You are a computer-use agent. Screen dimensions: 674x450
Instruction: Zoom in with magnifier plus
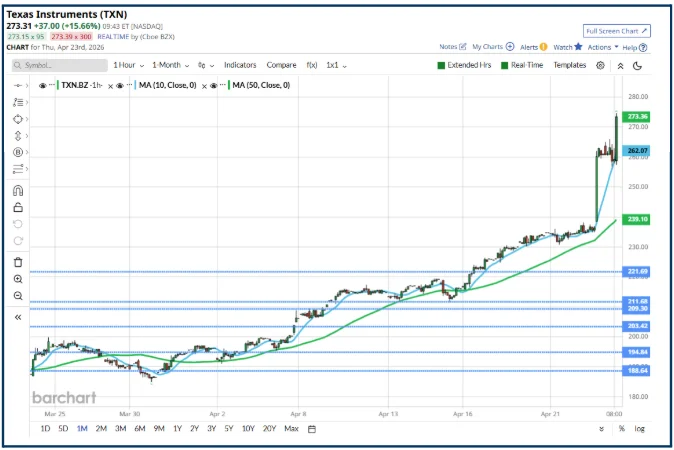(x=18, y=279)
